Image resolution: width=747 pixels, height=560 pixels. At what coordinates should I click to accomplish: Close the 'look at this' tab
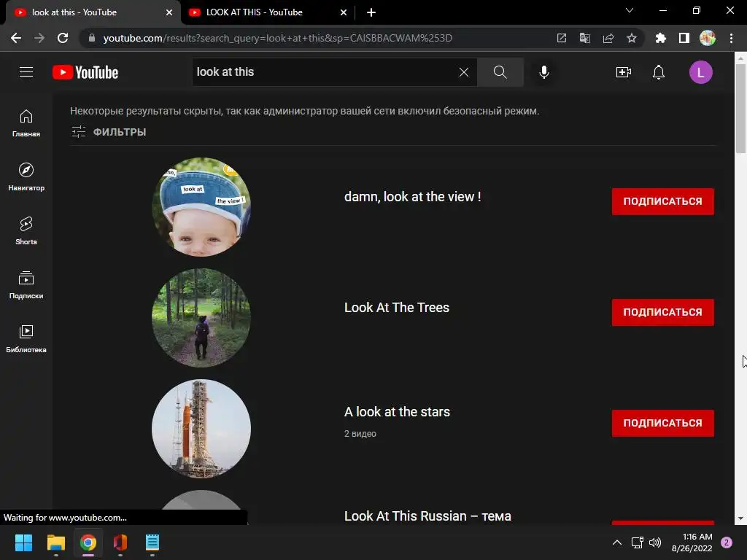[x=169, y=13]
